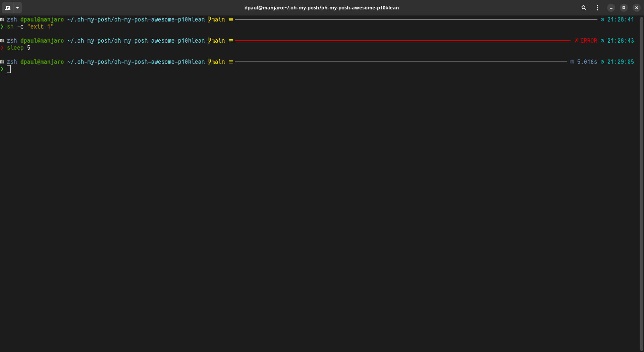Viewport: 644px width, 352px height.
Task: Select the git branch icon beside main
Action: [209, 62]
